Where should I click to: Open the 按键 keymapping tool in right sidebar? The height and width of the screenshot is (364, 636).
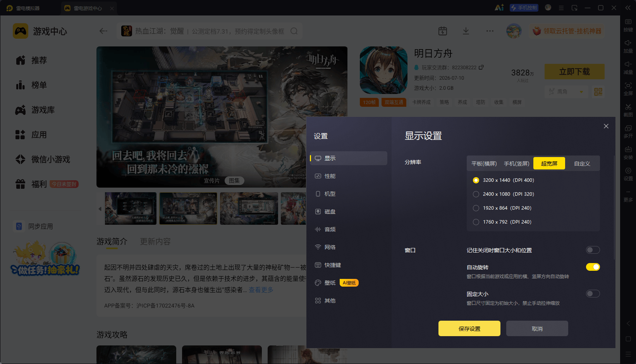628,25
